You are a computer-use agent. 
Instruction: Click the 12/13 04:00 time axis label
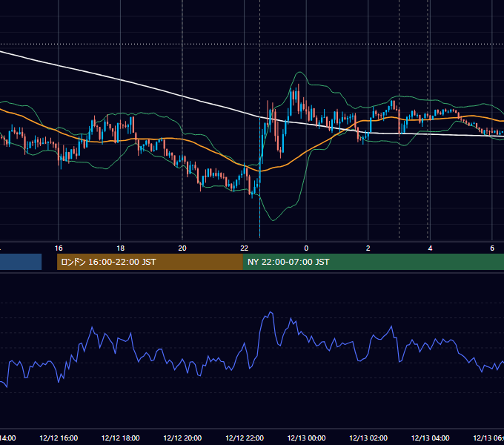(x=431, y=438)
